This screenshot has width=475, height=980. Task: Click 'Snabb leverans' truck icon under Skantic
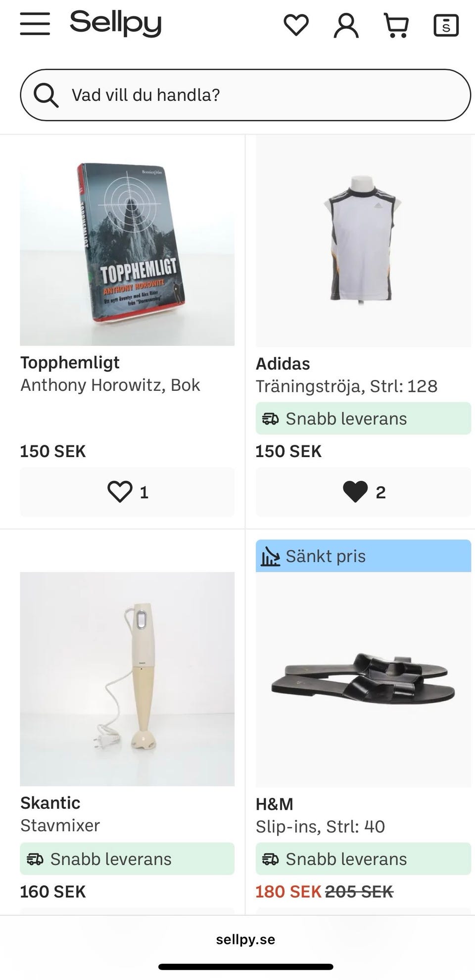[35, 859]
